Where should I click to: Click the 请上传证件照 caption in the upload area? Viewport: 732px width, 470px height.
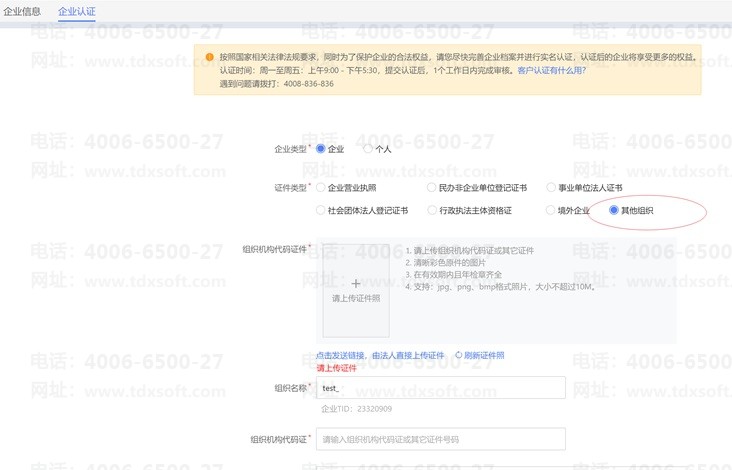click(356, 299)
